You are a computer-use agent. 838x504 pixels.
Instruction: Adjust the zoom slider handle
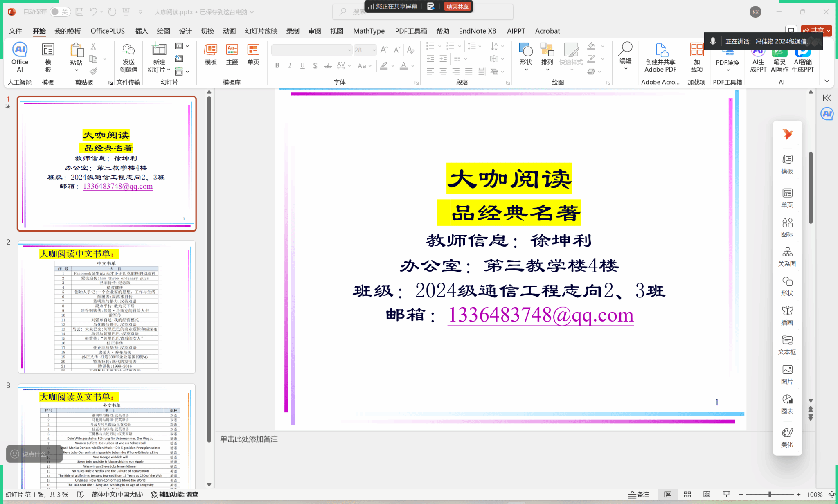pyautogui.click(x=770, y=494)
